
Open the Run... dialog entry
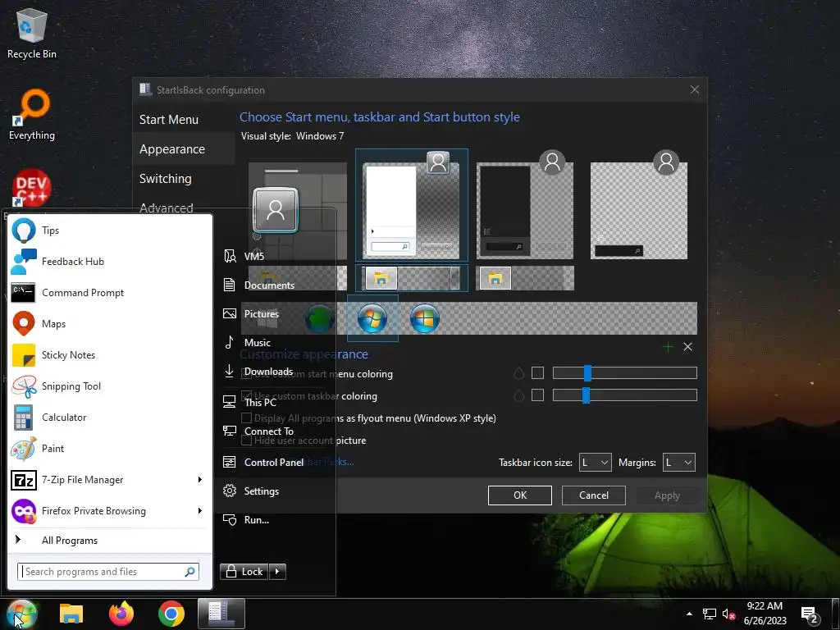pyautogui.click(x=257, y=520)
